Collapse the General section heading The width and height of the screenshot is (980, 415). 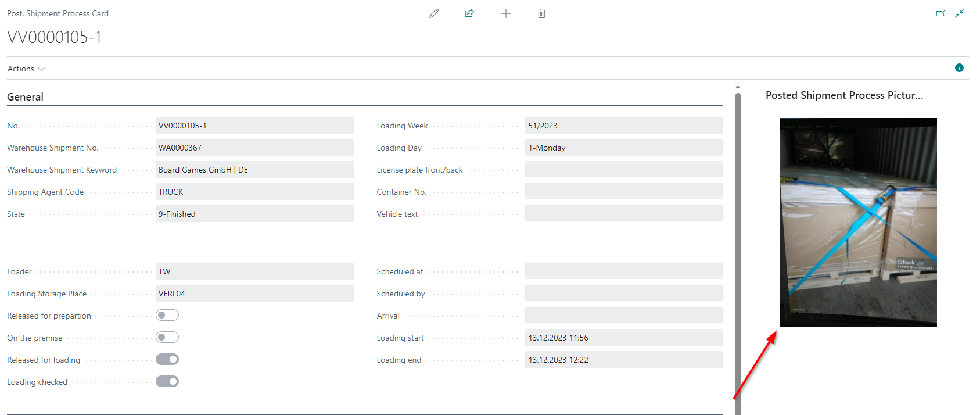25,97
